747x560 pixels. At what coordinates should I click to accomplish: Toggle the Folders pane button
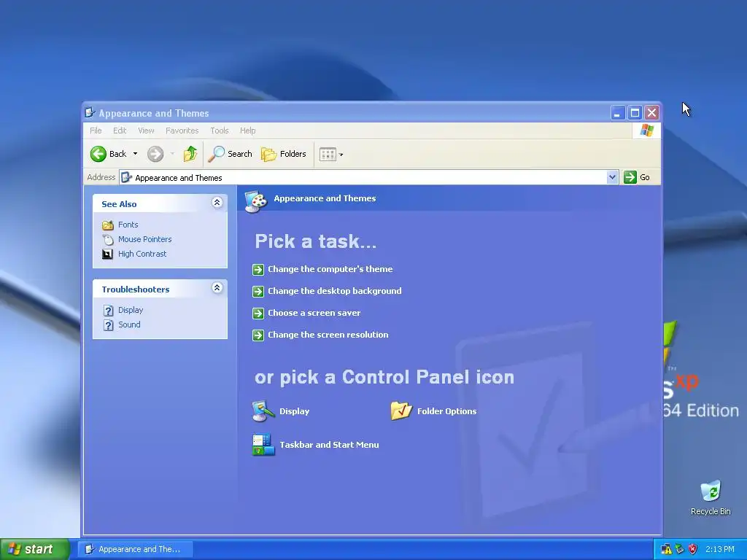click(x=284, y=154)
